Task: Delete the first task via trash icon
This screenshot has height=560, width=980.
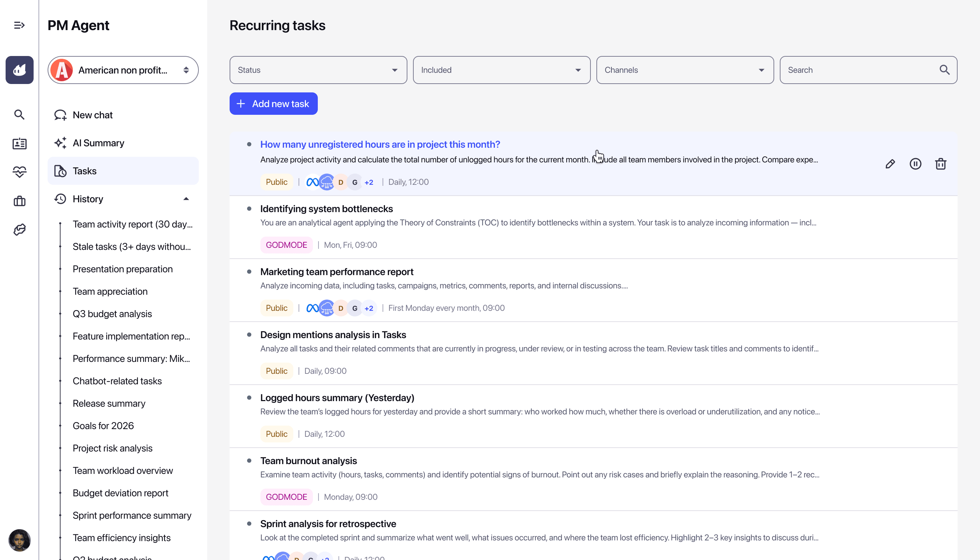Action: pyautogui.click(x=940, y=164)
